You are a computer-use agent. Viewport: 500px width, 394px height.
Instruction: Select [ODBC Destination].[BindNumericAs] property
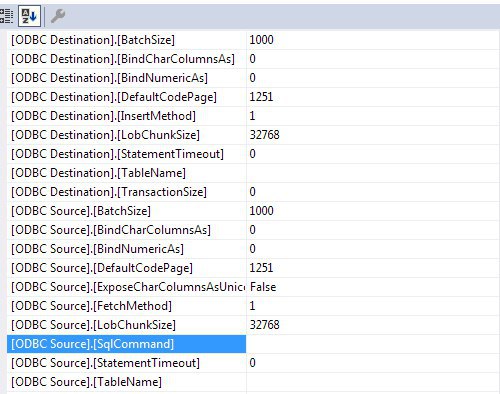tap(127, 78)
